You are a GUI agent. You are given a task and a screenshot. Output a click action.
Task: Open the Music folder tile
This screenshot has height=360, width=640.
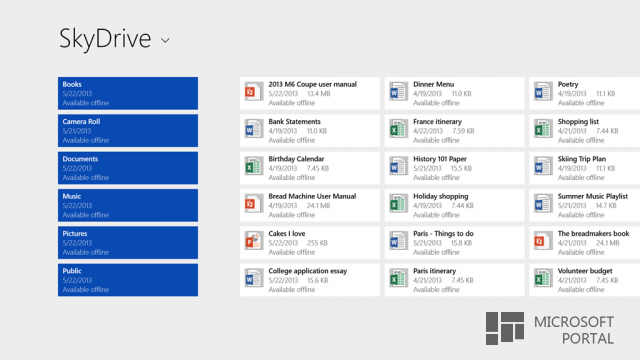[x=128, y=205]
